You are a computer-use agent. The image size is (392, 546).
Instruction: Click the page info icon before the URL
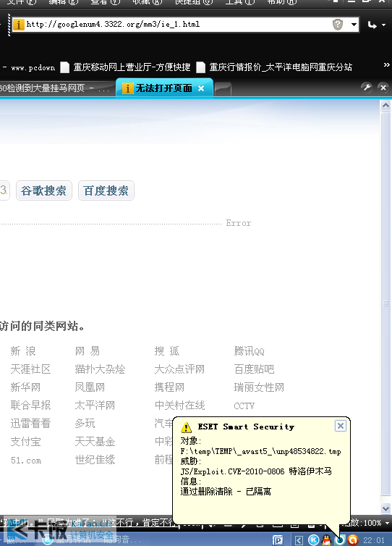[18, 25]
